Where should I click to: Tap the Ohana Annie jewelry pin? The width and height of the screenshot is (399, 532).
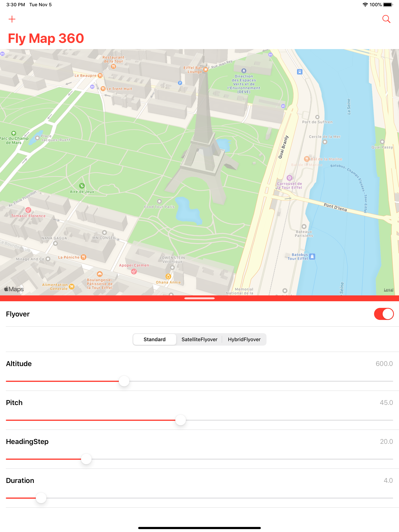[x=168, y=277]
